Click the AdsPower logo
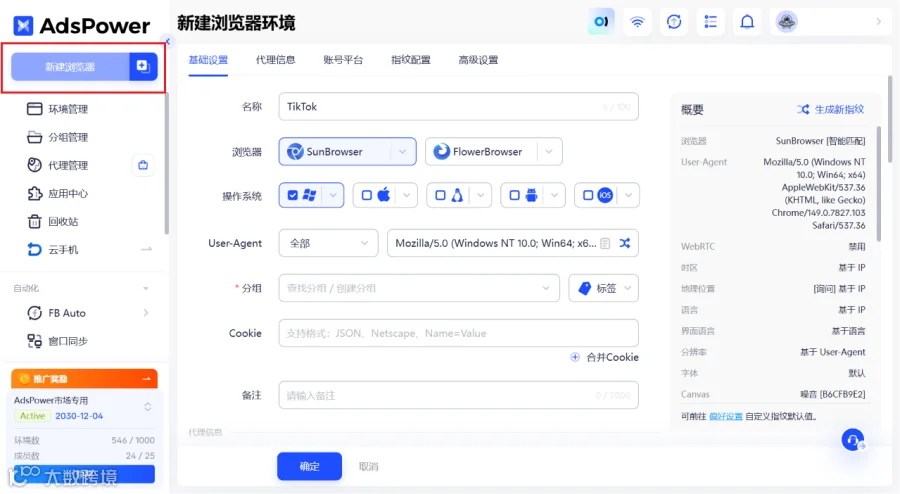This screenshot has width=900, height=494. point(81,25)
